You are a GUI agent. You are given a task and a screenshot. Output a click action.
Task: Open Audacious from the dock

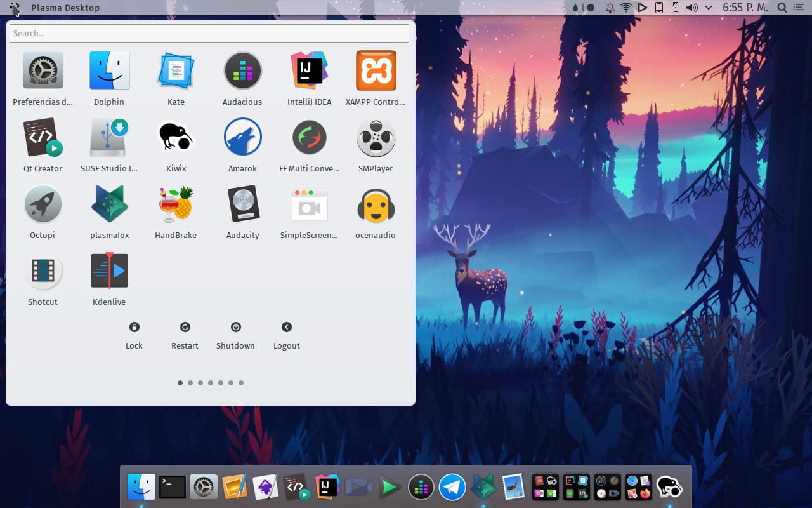421,487
